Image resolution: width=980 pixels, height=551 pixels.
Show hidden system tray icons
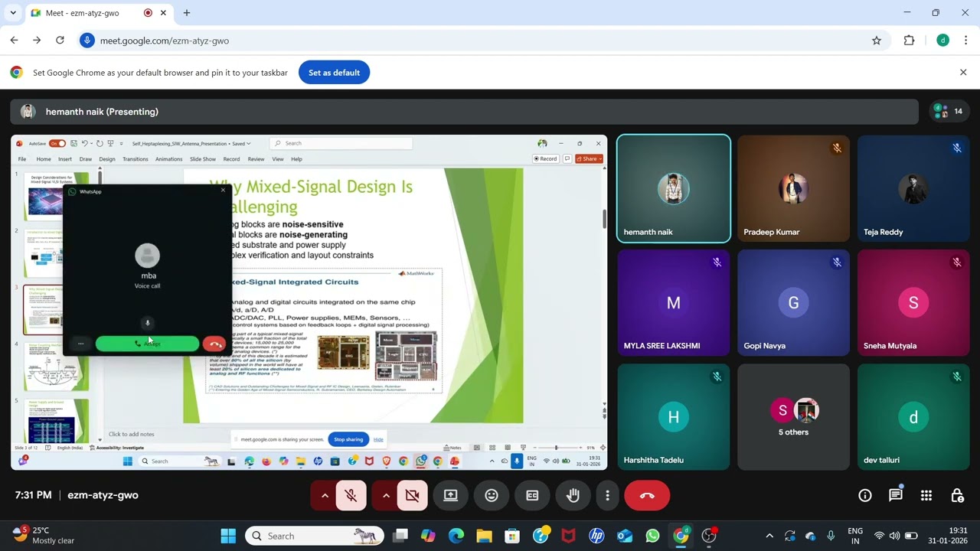coord(769,536)
